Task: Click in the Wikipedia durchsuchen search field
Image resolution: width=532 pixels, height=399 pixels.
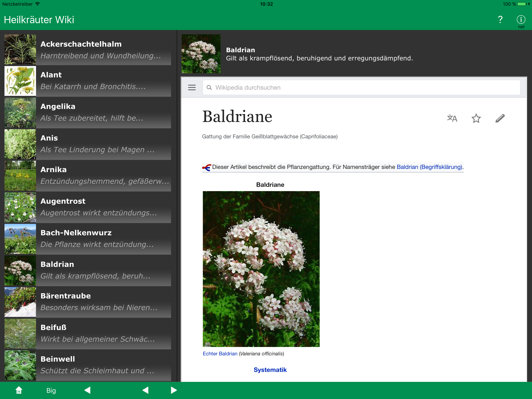Action: click(x=361, y=88)
